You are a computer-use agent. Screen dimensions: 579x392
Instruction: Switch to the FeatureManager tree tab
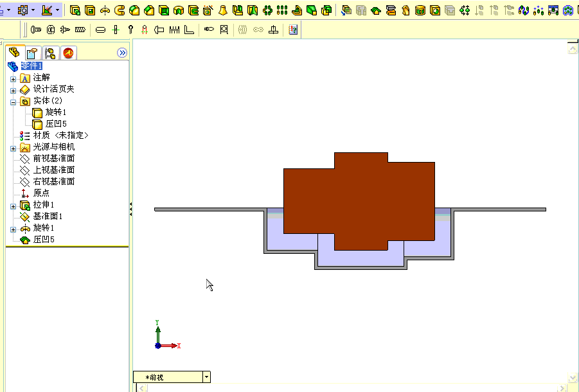coord(14,53)
